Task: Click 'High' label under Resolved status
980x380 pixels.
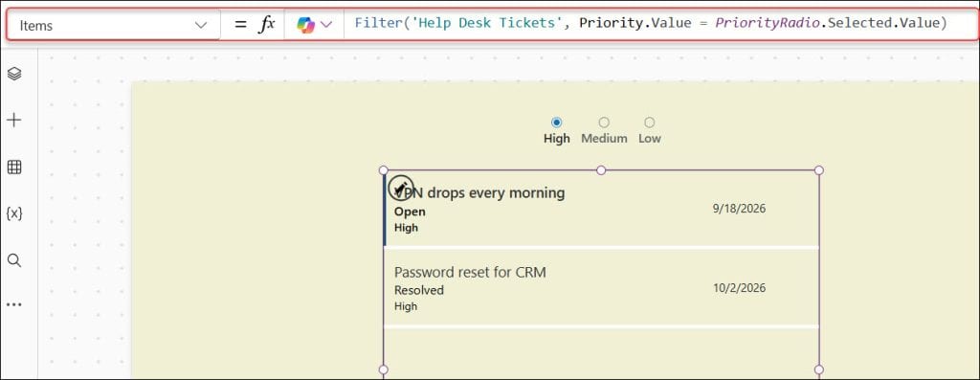Action: (x=406, y=307)
